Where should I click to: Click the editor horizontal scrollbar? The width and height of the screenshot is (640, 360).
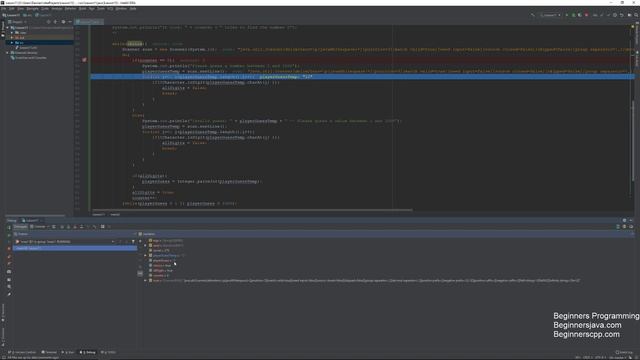(x=252, y=210)
